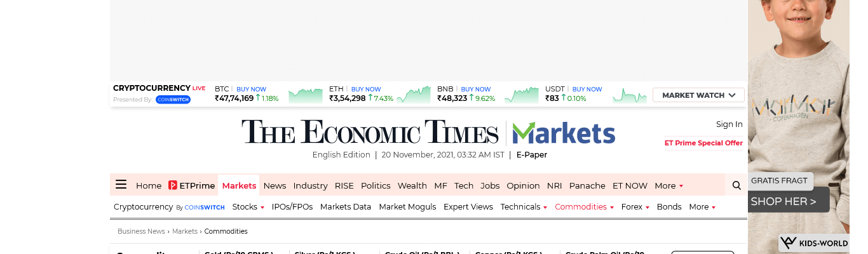The image size is (868, 254).
Task: Click the CoinSwitch presented-by badge
Action: pos(173,100)
